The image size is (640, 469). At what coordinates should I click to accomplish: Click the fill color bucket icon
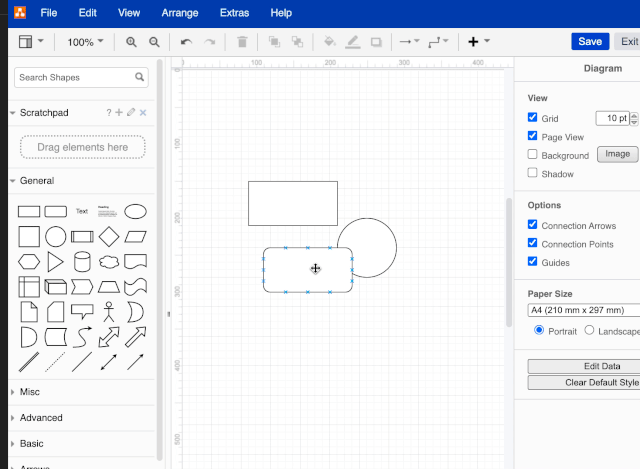click(330, 42)
